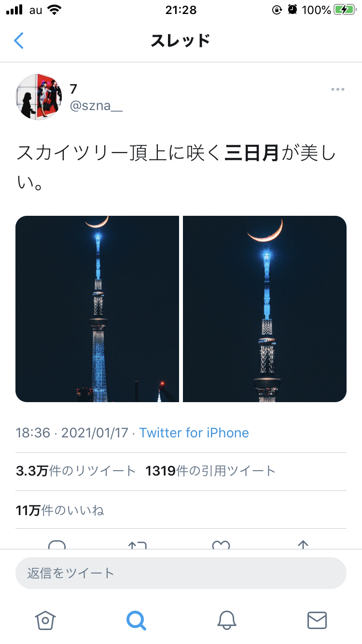Open the Messages envelope tab
Screen dimensions: 362x644
[317, 620]
